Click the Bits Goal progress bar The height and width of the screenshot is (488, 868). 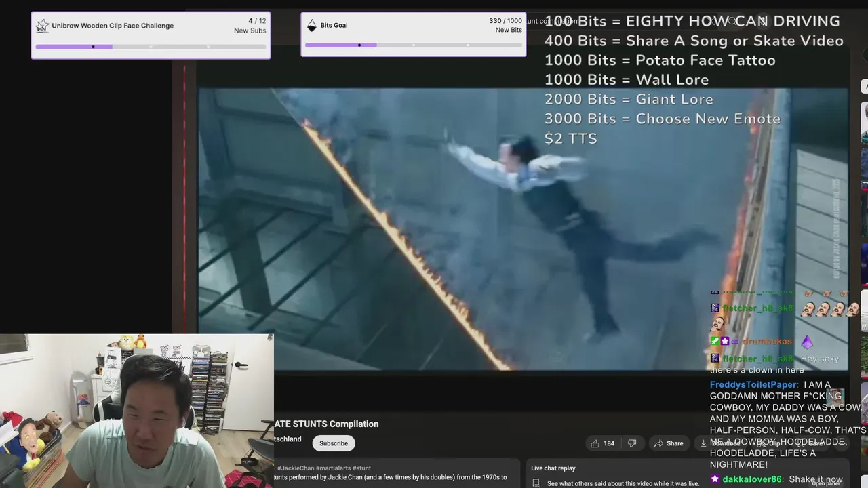click(414, 45)
